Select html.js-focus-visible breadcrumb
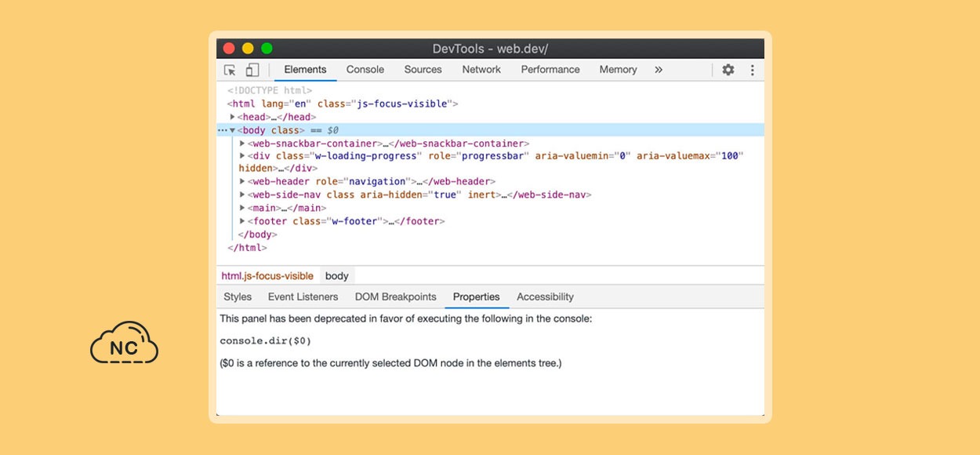This screenshot has width=980, height=455. coord(267,276)
